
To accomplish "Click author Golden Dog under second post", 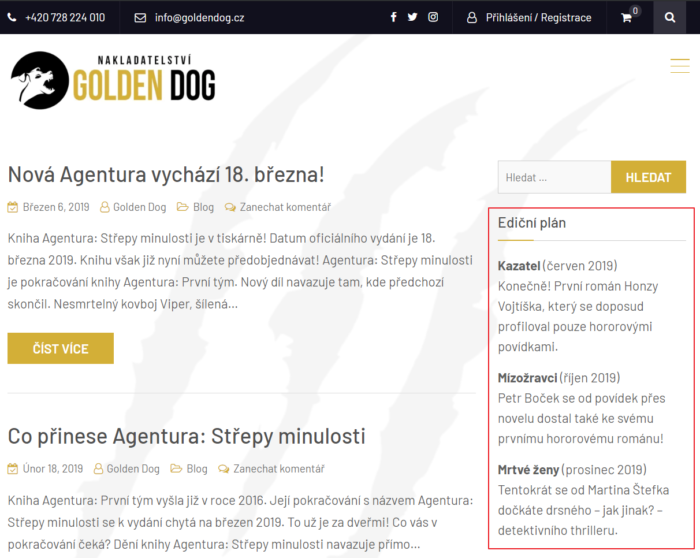I will 133,469.
